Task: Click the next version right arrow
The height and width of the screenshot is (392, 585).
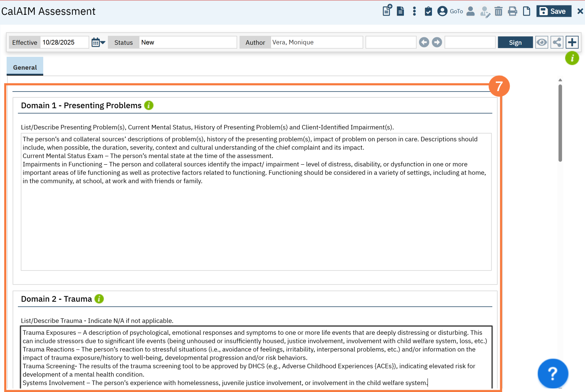Action: [x=437, y=42]
